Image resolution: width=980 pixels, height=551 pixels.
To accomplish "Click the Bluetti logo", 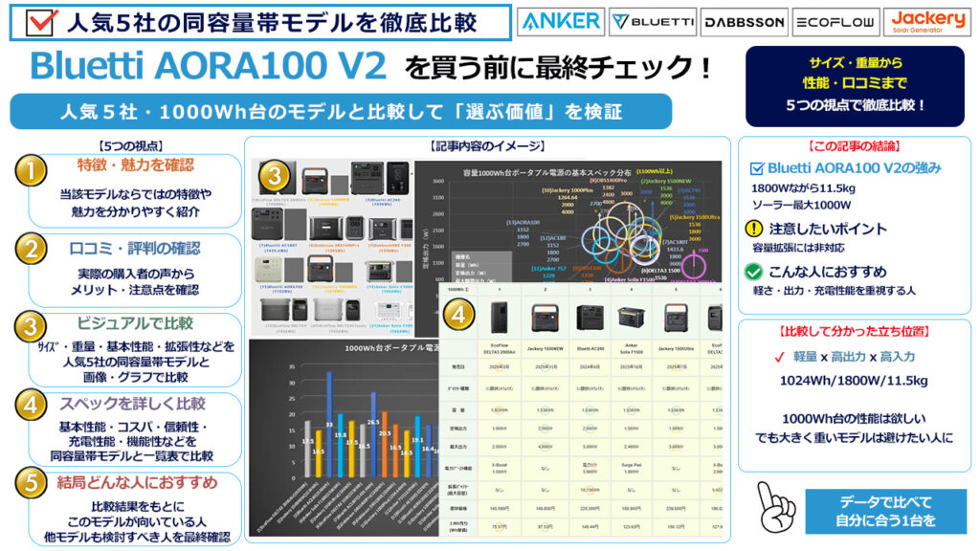I will click(653, 22).
